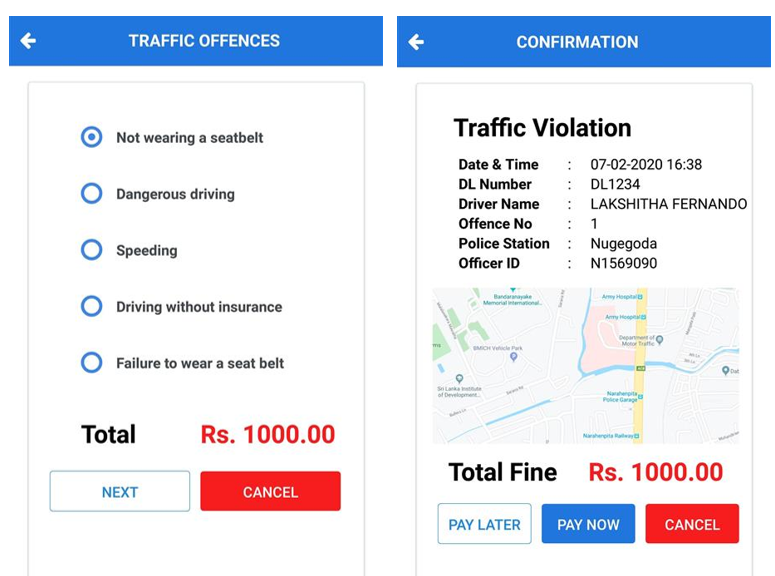Go back from Traffic Offences screen
Viewport: 775px width, 576px height.
[x=28, y=41]
